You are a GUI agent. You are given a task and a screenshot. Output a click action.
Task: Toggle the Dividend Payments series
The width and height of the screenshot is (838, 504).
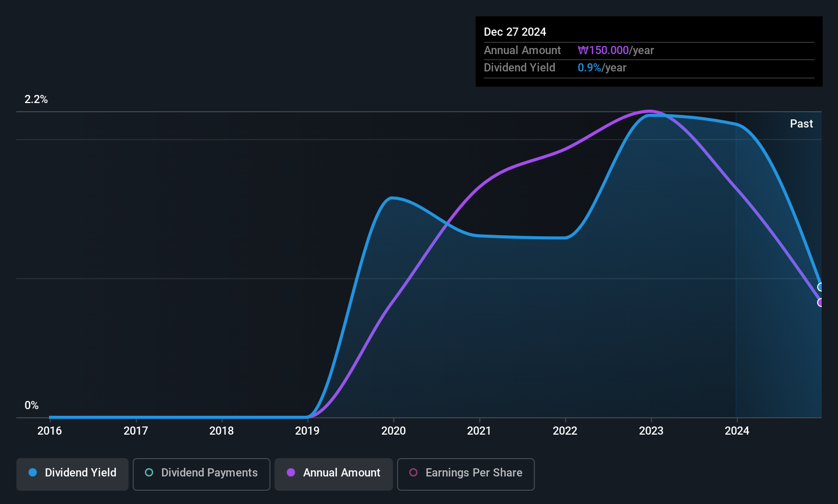pos(201,474)
